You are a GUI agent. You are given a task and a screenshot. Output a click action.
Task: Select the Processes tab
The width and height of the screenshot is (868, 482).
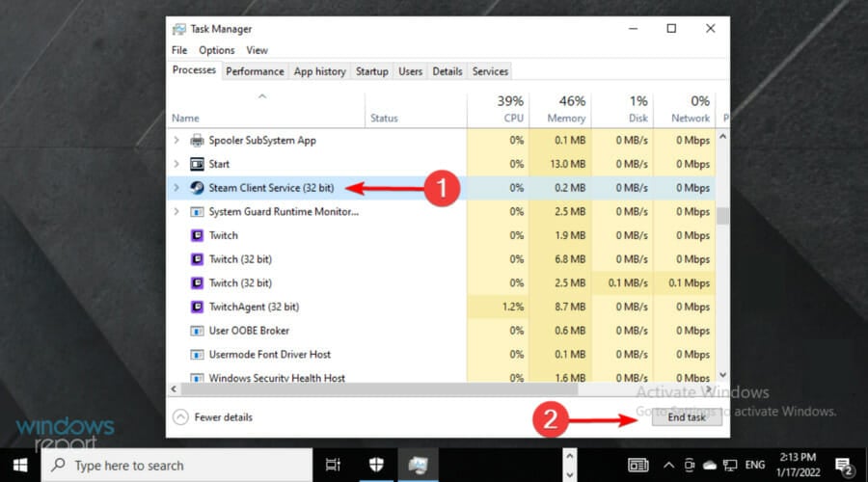pos(194,70)
